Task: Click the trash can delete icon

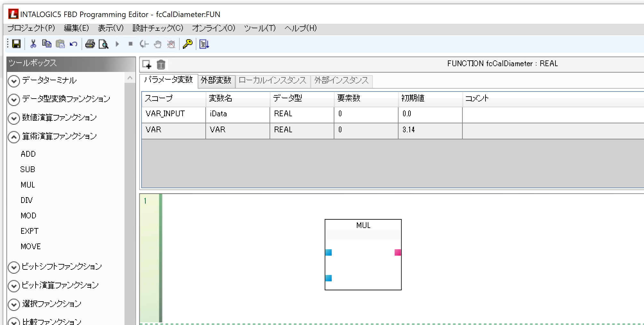Action: click(161, 65)
